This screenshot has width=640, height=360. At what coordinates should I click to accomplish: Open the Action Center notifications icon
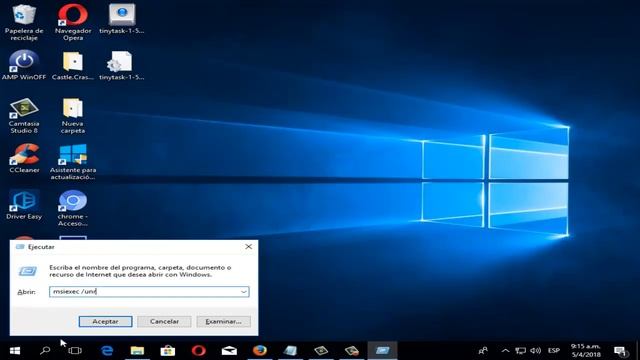(620, 351)
